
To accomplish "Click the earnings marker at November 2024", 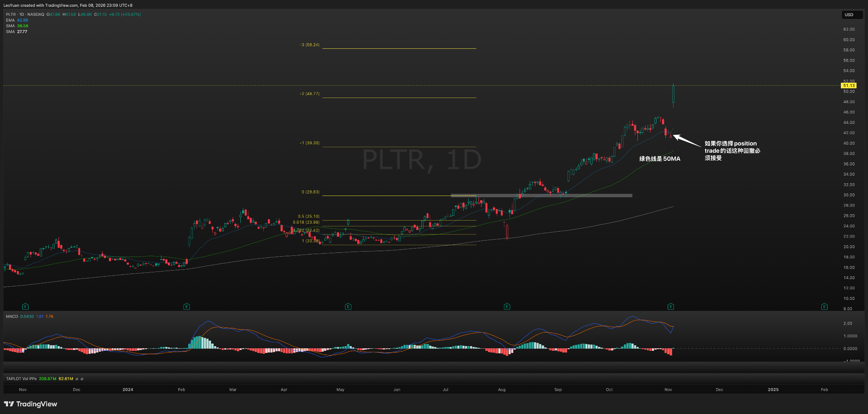I will coord(670,306).
